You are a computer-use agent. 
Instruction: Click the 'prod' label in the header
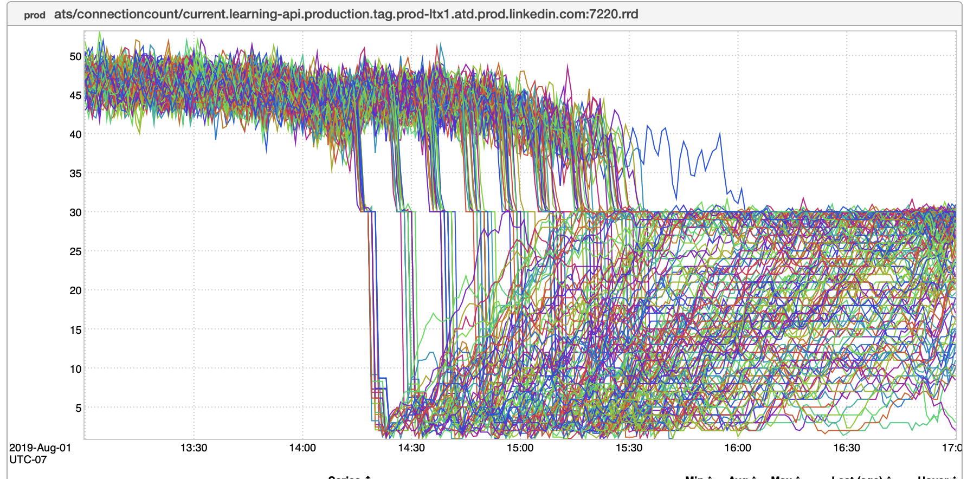35,15
